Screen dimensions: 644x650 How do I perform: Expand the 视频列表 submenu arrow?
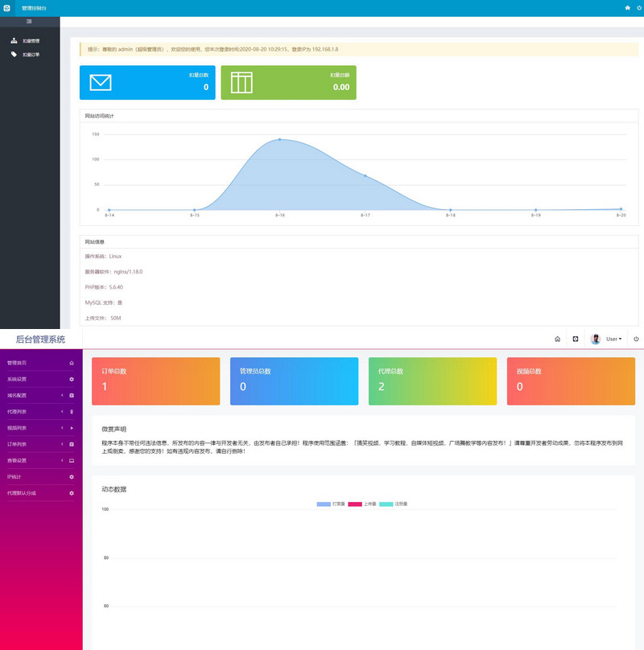62,428
